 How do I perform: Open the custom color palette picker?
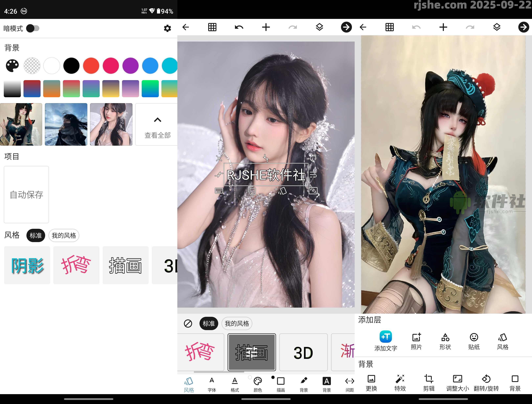(x=12, y=66)
